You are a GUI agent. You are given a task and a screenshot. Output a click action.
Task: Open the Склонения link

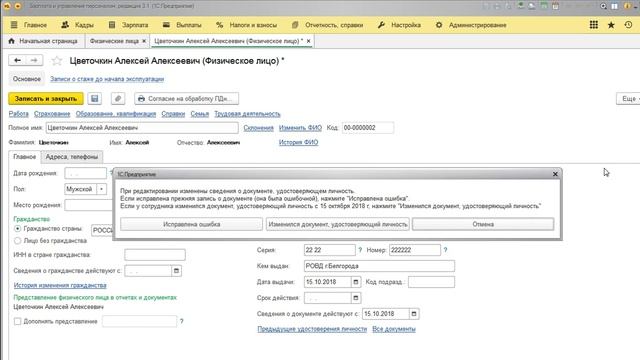point(258,128)
